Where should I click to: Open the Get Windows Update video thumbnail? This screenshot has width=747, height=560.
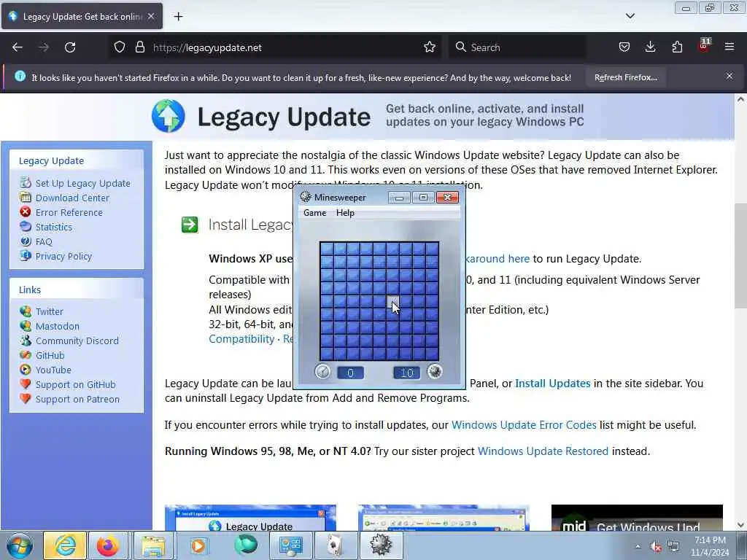637,518
